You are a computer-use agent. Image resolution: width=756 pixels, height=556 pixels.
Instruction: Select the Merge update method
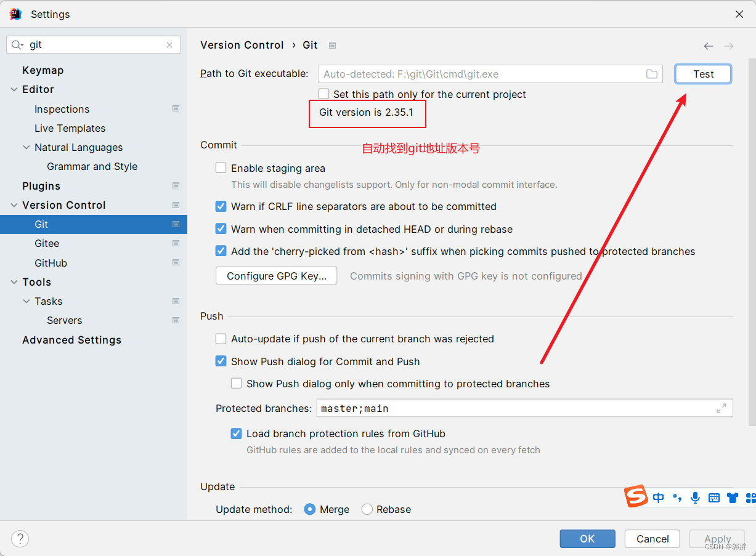pyautogui.click(x=310, y=509)
